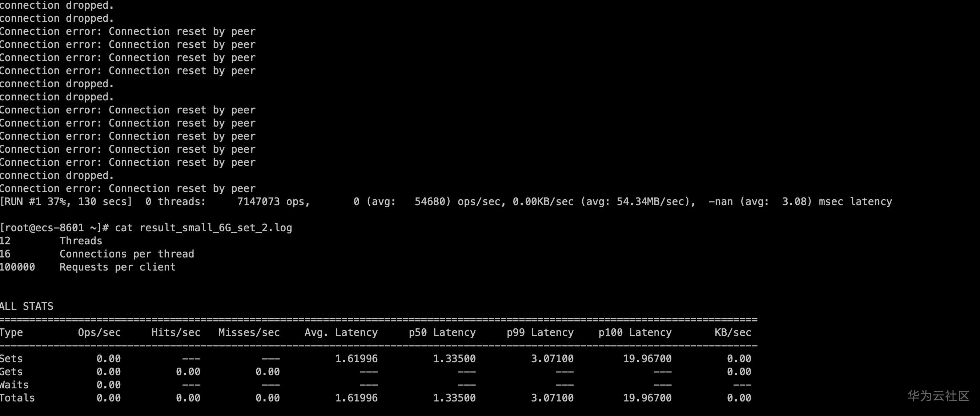Screen dimensions: 980x416
Task: Click the Totals p100 latency value 19.96700
Action: tap(647, 398)
